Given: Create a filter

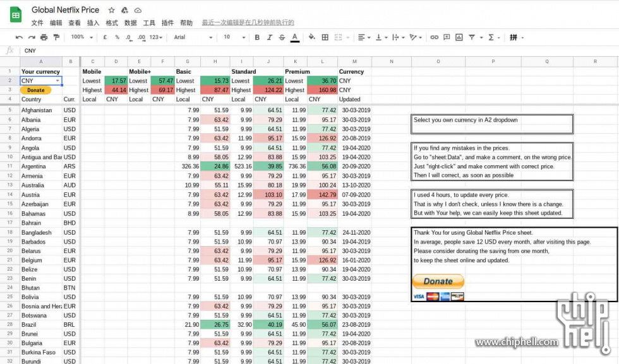Looking at the screenshot, I should click(471, 37).
